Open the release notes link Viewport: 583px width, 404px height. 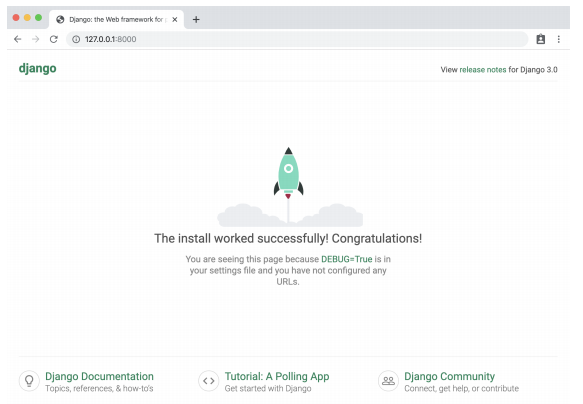click(483, 70)
